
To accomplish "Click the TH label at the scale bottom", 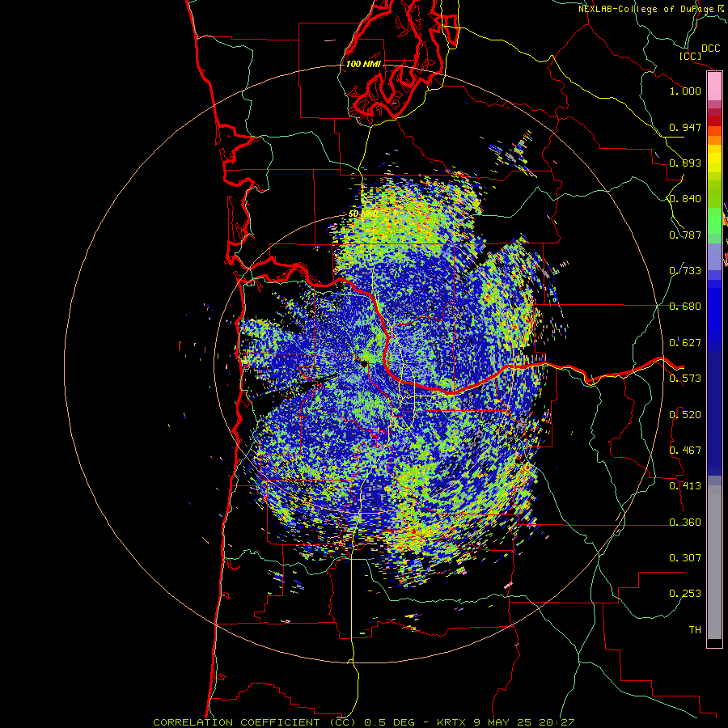I will (x=695, y=630).
